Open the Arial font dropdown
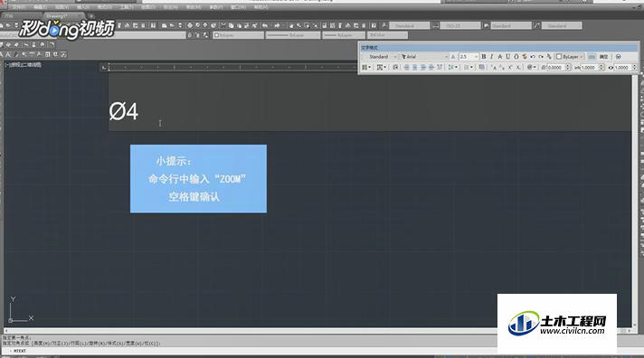Viewport: 644px width, 358px height. [425, 57]
